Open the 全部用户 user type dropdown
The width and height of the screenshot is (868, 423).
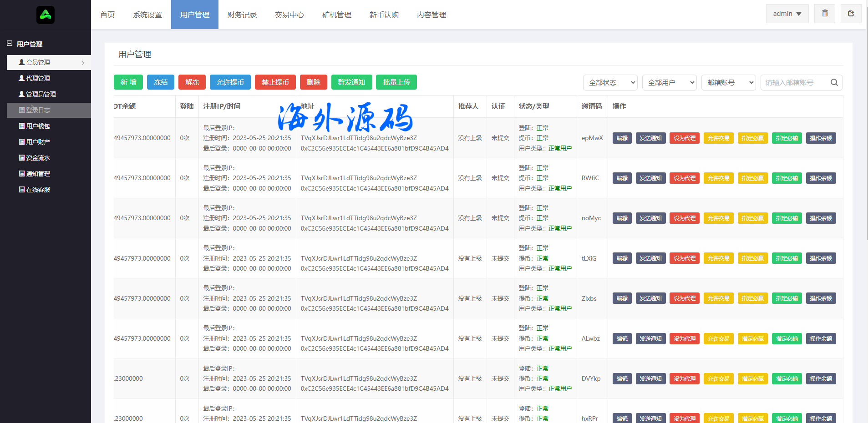(669, 82)
